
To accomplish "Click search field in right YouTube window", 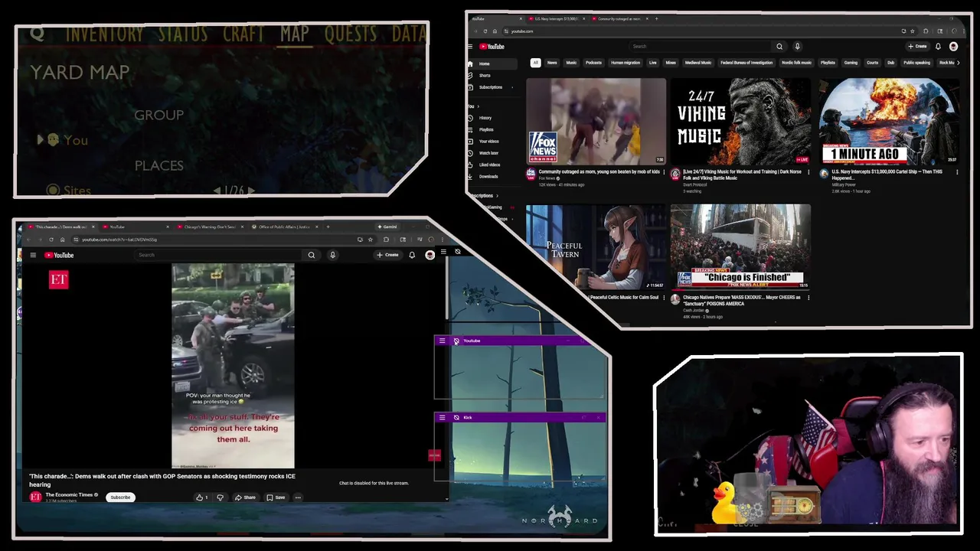I will [701, 47].
